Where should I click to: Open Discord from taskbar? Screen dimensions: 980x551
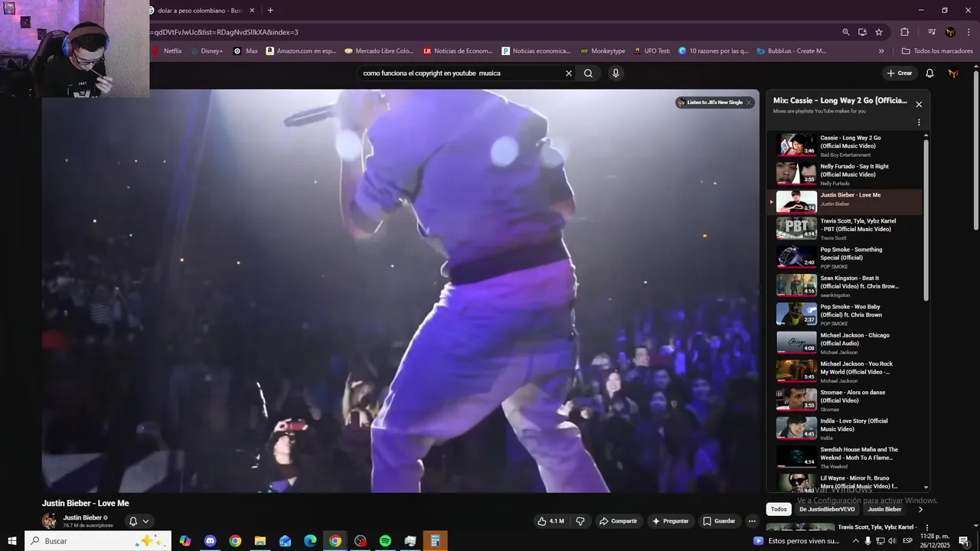(210, 541)
